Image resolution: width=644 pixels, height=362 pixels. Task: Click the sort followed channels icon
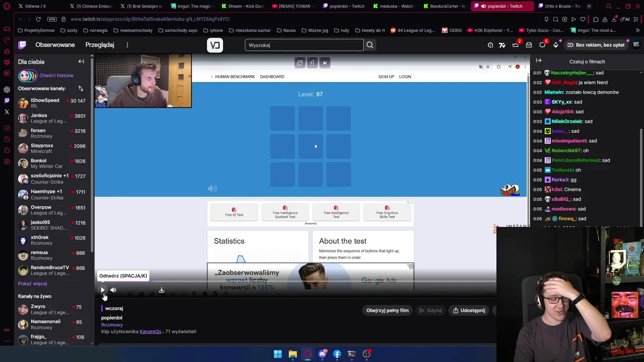coord(80,88)
